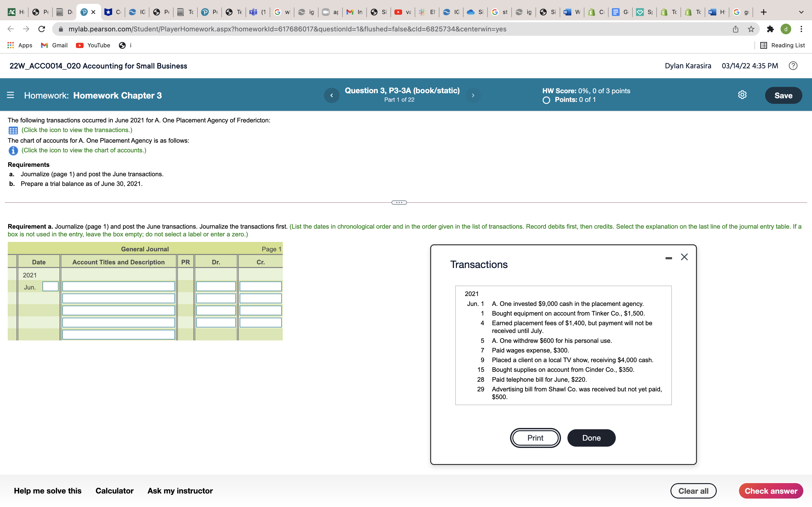The width and height of the screenshot is (812, 507).
Task: Open the Chrome extensions puzzle icon
Action: (770, 29)
